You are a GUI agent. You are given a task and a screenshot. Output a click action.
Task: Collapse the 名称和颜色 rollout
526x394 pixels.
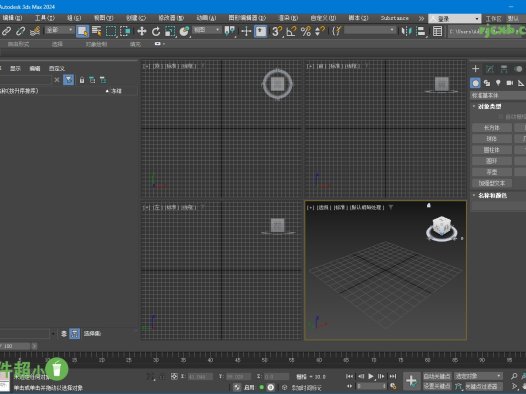point(492,195)
